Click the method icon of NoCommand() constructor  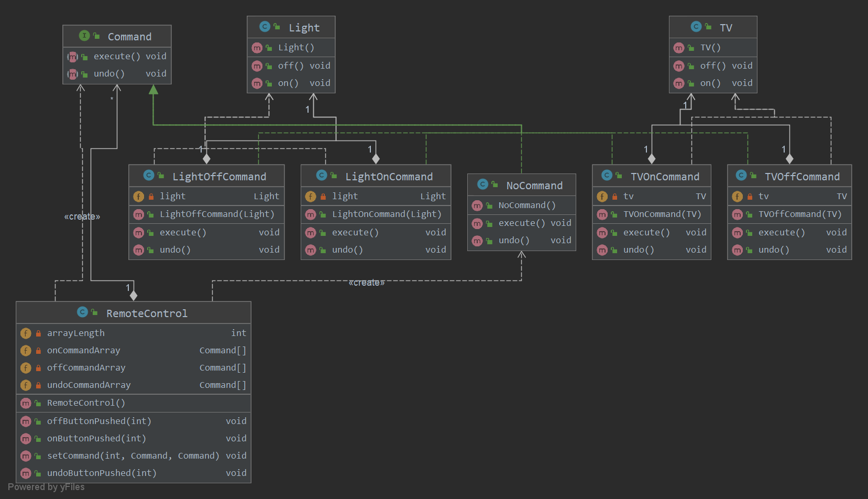click(477, 205)
